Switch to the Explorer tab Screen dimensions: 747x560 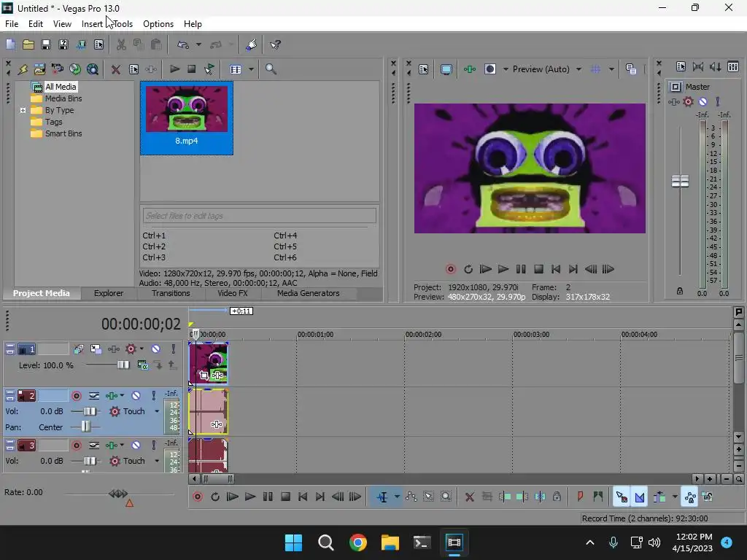tap(109, 293)
